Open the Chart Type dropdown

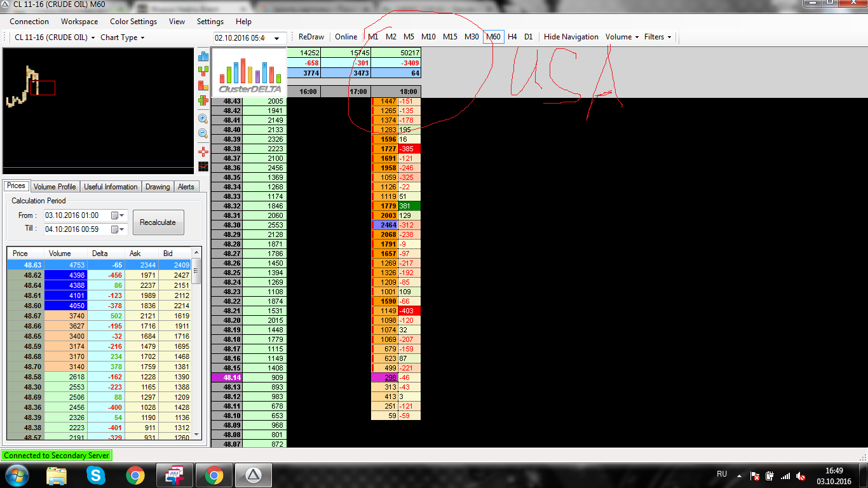(123, 37)
